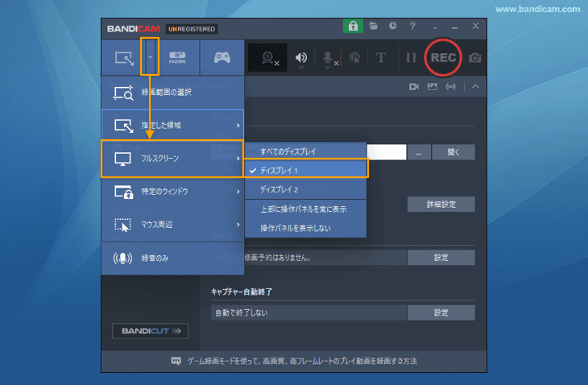Choose 上部に操作パネルを常に表示 option
Screen dimensions: 588x385
coord(305,209)
